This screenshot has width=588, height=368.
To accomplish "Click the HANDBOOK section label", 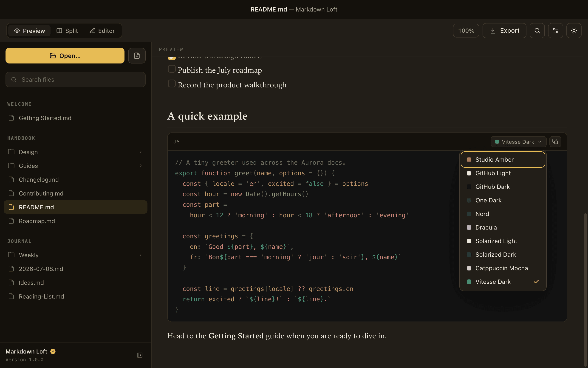I will click(21, 138).
